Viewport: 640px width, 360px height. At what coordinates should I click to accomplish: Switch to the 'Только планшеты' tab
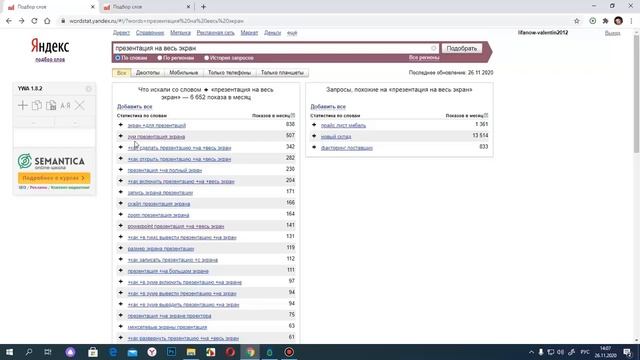pos(282,73)
